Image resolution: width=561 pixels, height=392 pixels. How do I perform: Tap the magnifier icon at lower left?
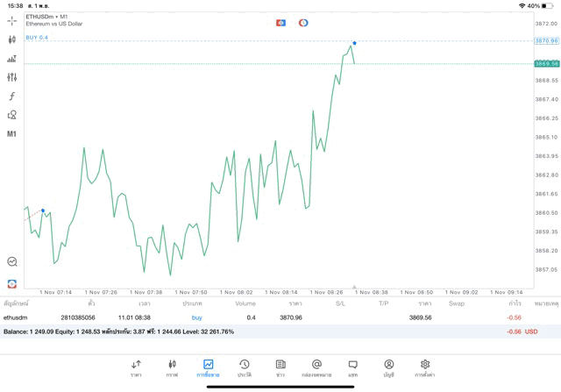tap(11, 261)
